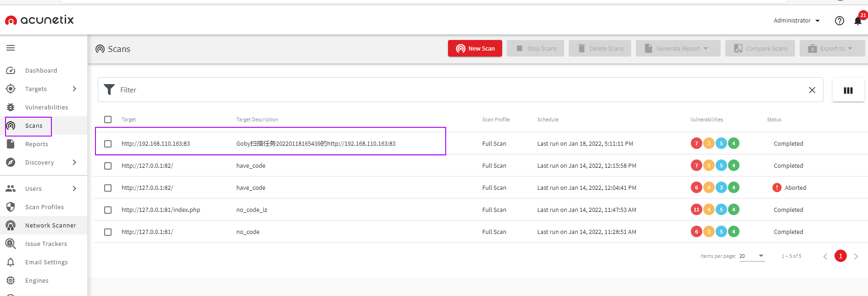The image size is (868, 296).
Task: Click the red Aborted warning icon
Action: click(777, 188)
